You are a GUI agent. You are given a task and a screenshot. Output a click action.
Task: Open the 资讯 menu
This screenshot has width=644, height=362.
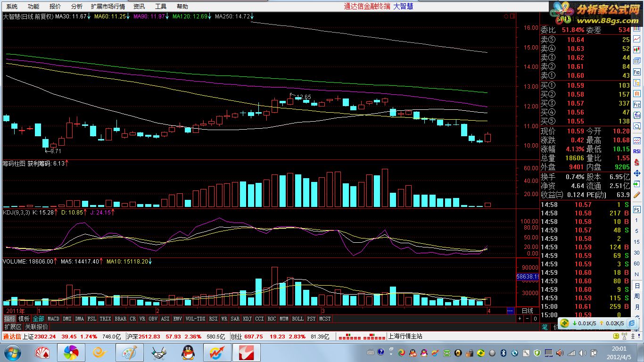tap(139, 7)
